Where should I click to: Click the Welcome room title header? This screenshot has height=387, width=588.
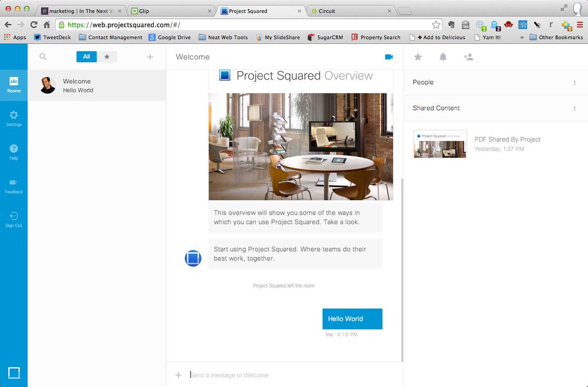[193, 57]
